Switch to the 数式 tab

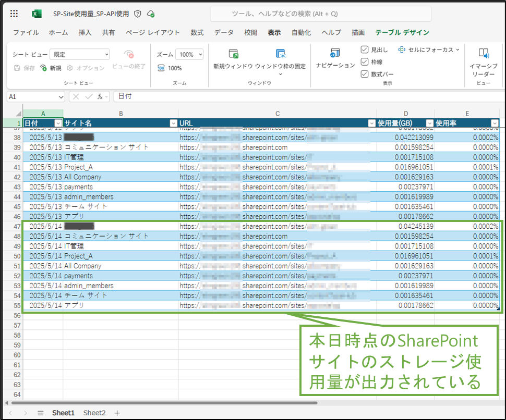(x=197, y=32)
